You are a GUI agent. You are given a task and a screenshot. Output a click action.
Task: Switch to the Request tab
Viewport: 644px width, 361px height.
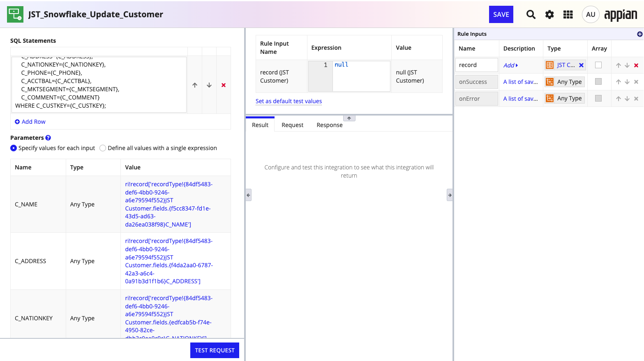pos(292,125)
